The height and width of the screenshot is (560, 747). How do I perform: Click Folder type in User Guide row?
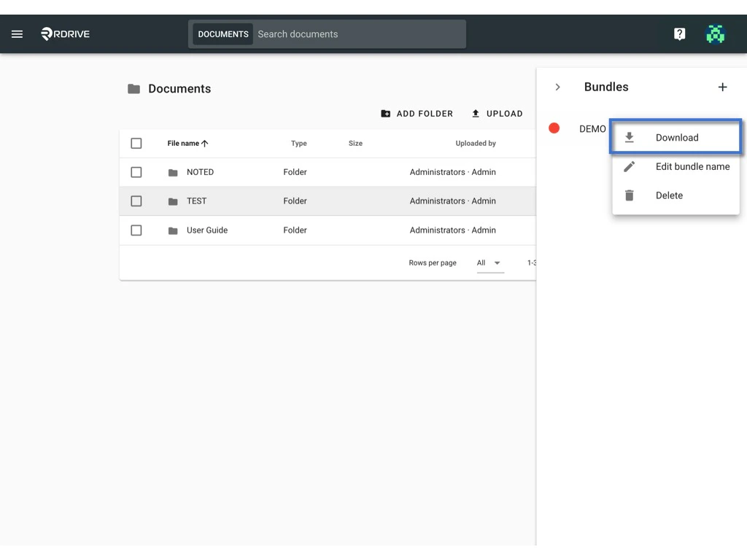coord(295,230)
